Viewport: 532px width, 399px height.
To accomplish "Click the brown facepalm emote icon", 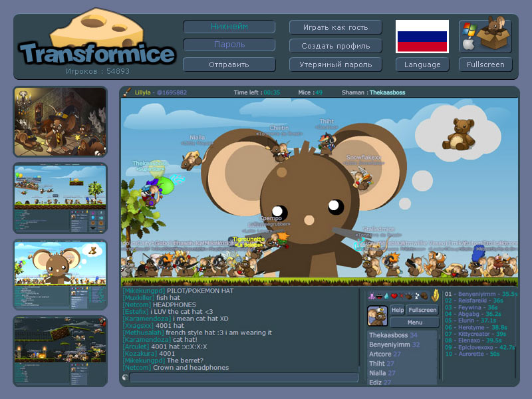I will [424, 296].
